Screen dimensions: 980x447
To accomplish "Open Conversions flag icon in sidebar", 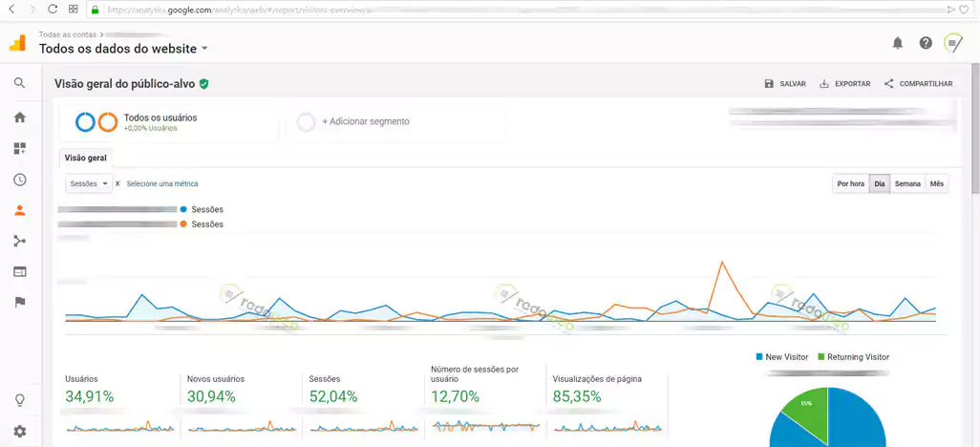I will click(19, 302).
